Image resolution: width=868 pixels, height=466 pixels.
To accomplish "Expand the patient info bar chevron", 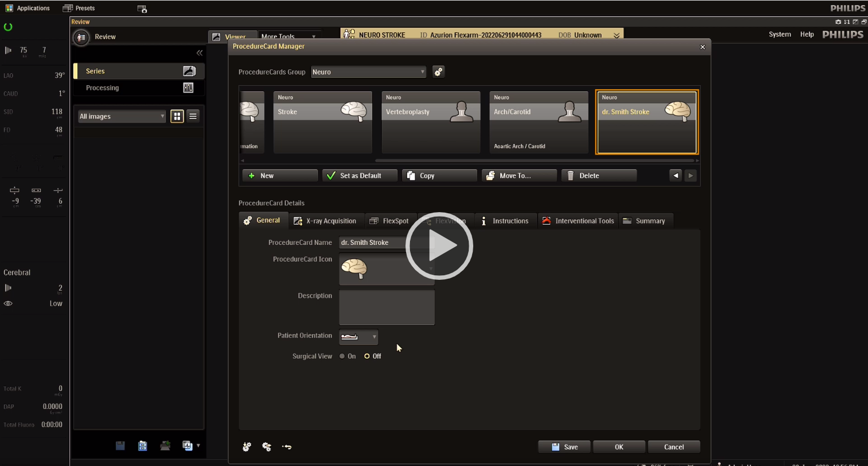I will (617, 35).
